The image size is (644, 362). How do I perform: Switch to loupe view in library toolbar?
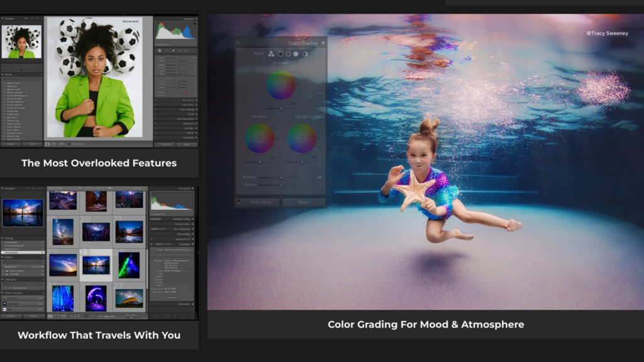(x=57, y=316)
